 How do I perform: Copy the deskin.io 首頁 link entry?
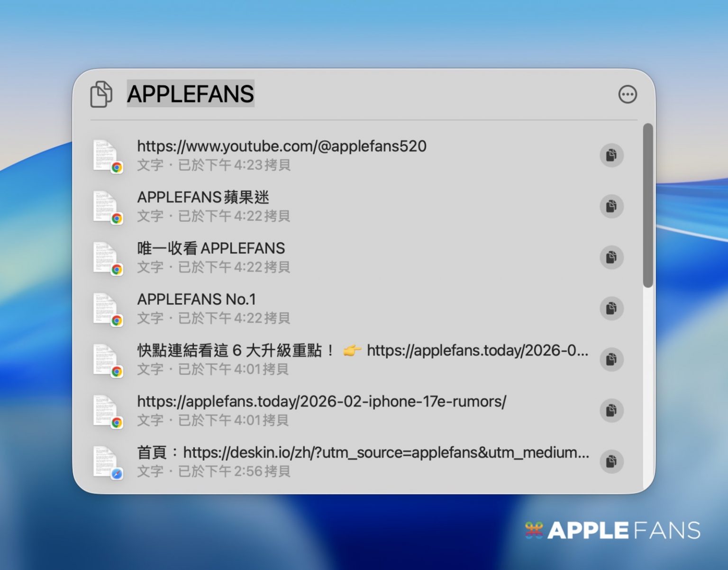(611, 461)
